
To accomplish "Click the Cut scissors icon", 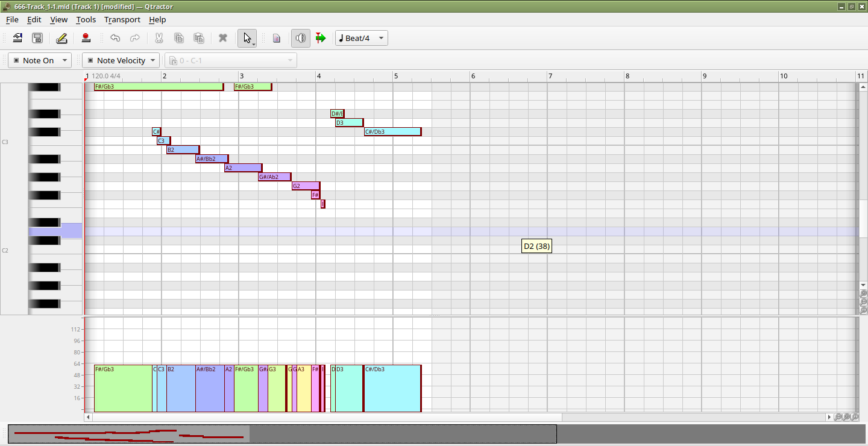I will tap(159, 38).
